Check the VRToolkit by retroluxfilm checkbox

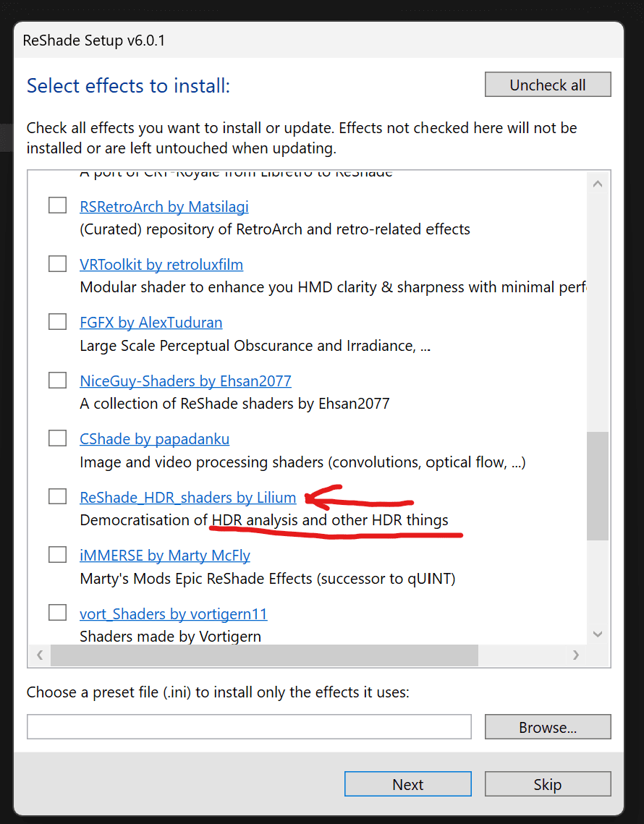[x=57, y=263]
